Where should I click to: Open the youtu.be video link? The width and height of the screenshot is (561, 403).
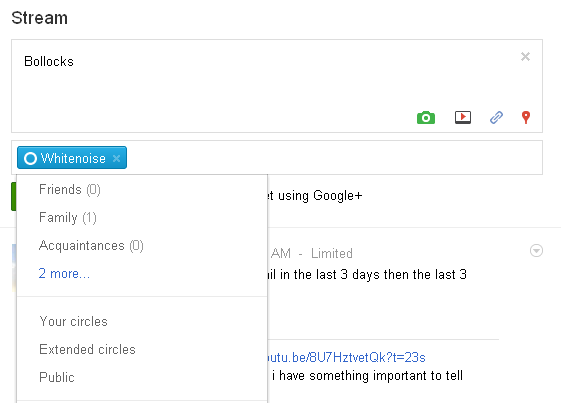(346, 357)
